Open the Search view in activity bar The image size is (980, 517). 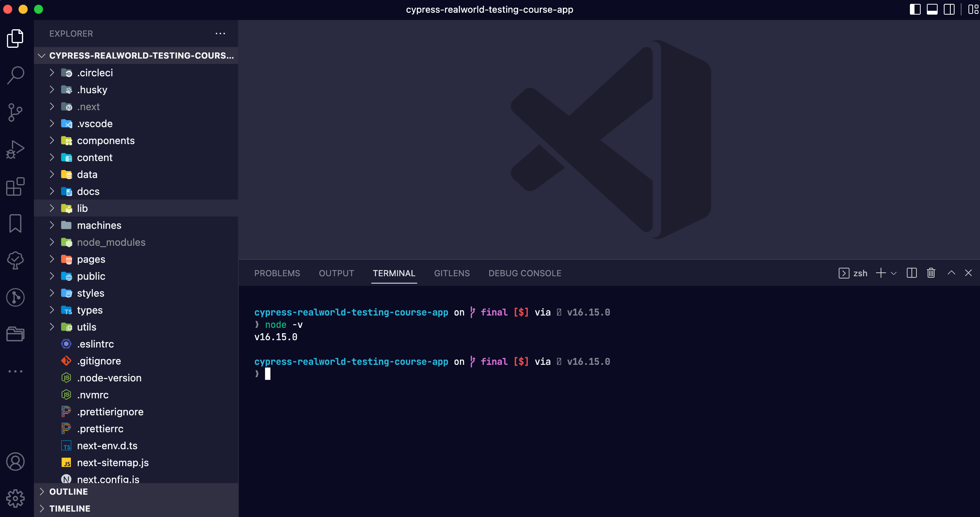pos(15,75)
